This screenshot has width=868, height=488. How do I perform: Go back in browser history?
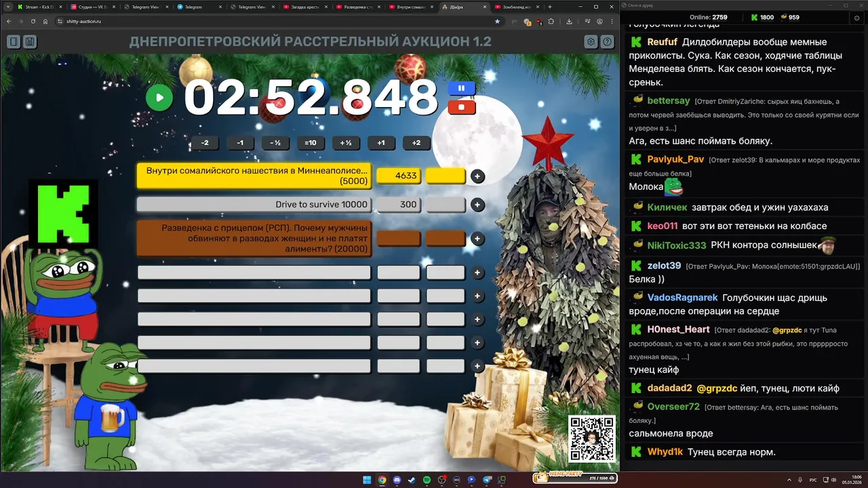pos(8,21)
